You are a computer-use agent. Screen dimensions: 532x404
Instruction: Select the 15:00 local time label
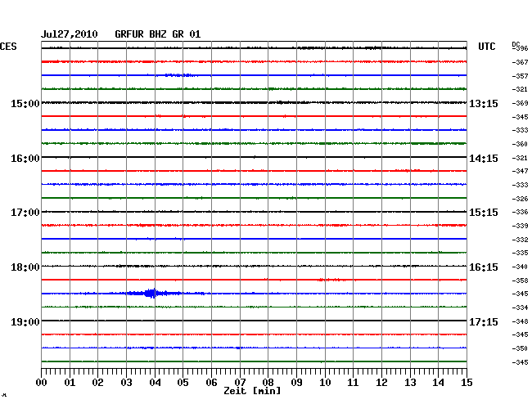tap(25, 103)
